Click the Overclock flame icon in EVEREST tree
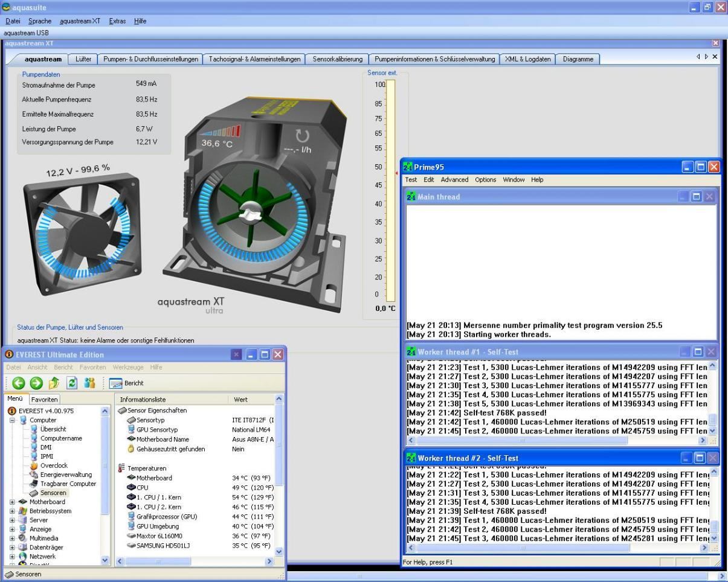This screenshot has width=728, height=582. point(34,465)
